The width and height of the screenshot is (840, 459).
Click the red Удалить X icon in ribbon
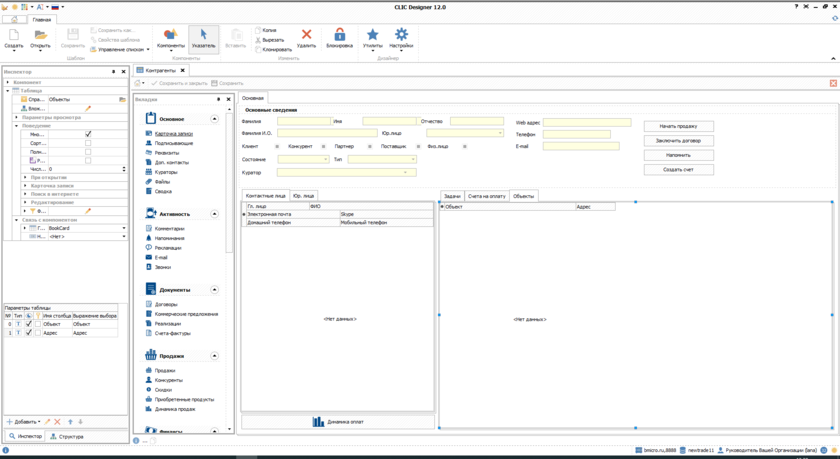306,35
